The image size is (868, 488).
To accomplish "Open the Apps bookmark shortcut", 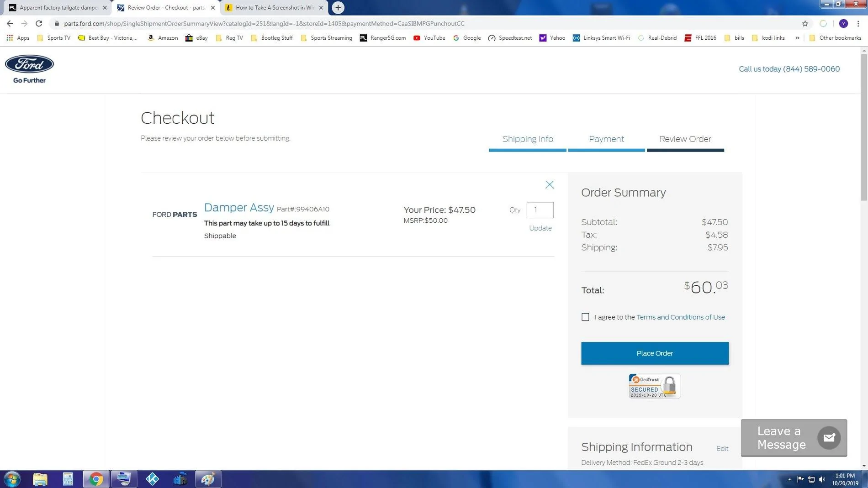I will [18, 38].
